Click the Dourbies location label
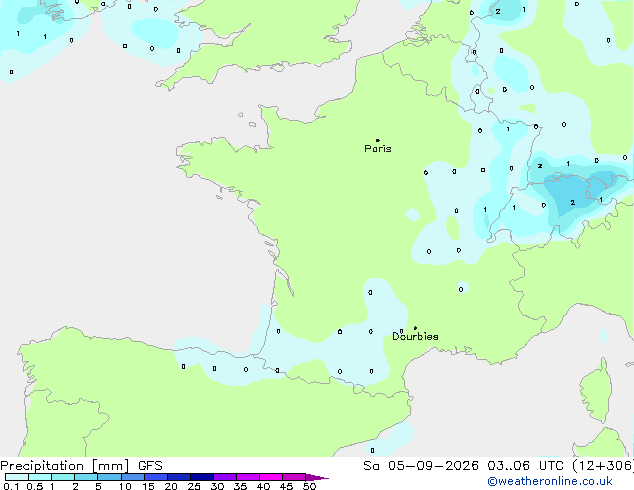Screen dimensions: 634x490 tap(415, 336)
